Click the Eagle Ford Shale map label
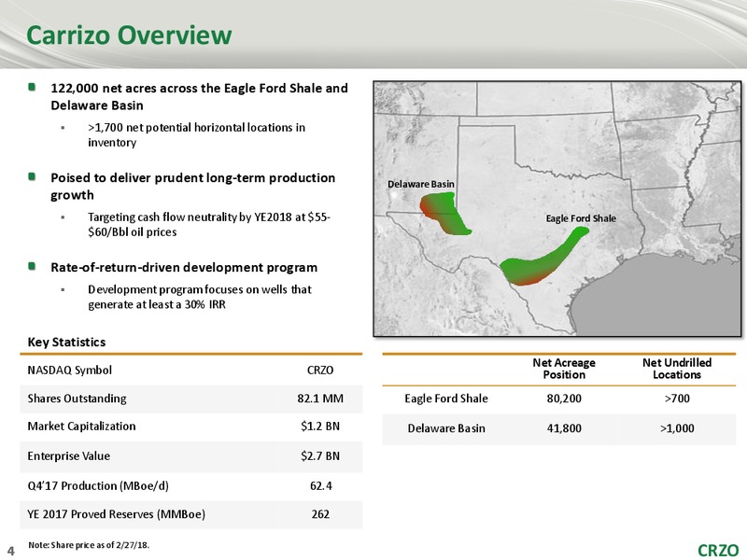This screenshot has width=747, height=560. (x=581, y=218)
